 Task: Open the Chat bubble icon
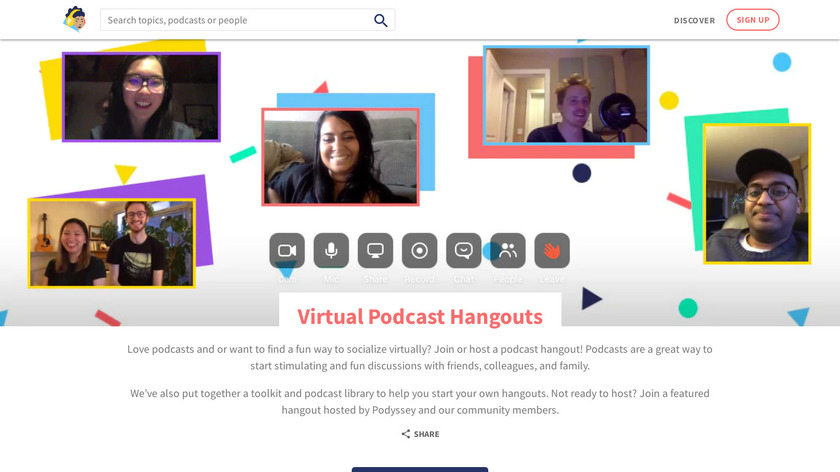point(463,251)
